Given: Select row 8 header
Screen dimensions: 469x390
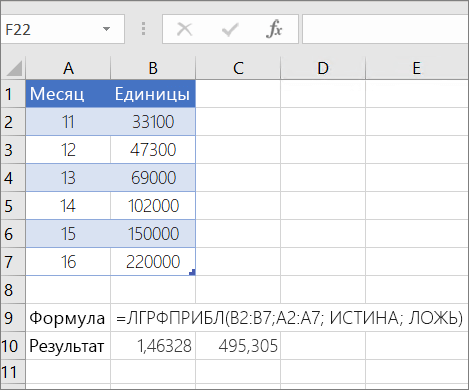Looking at the screenshot, I should coord(13,289).
